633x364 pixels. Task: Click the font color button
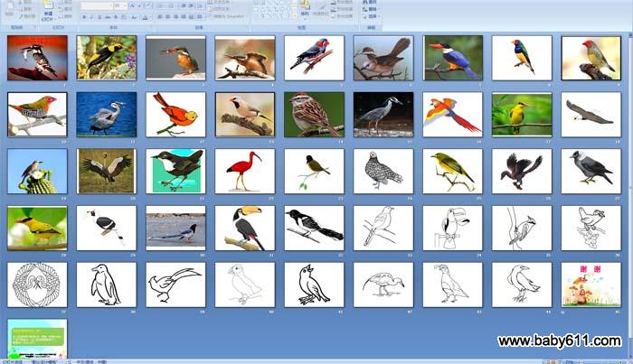pos(146,17)
